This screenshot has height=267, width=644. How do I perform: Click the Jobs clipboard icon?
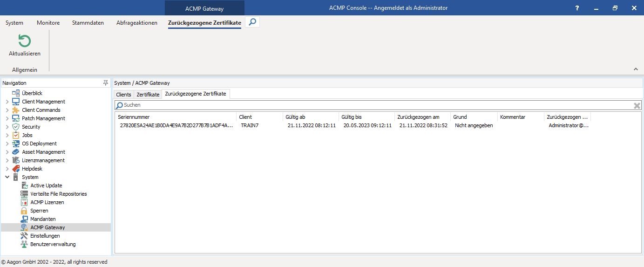(16, 135)
